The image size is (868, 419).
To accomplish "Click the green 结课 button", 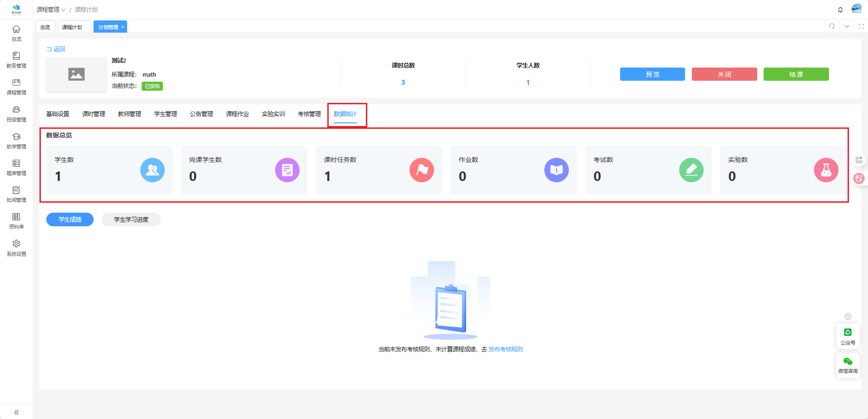I will (x=796, y=74).
